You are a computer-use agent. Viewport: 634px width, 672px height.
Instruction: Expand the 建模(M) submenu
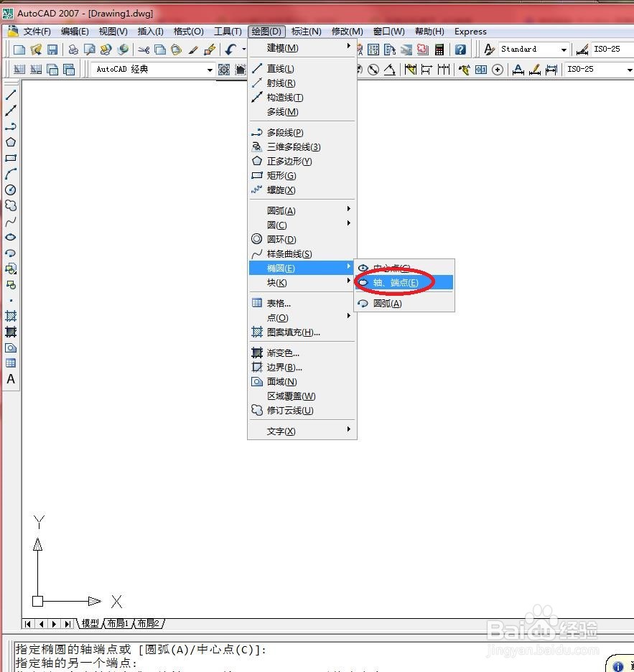[302, 48]
